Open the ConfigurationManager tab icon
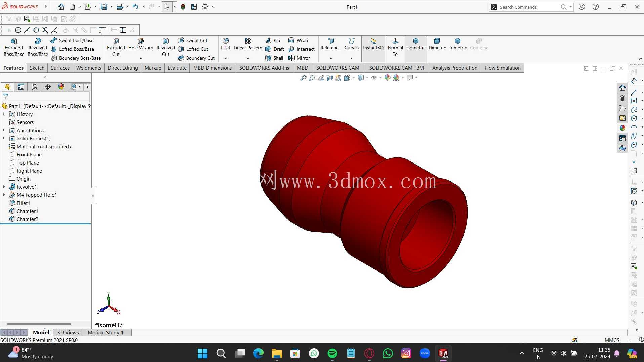 tap(34, 87)
